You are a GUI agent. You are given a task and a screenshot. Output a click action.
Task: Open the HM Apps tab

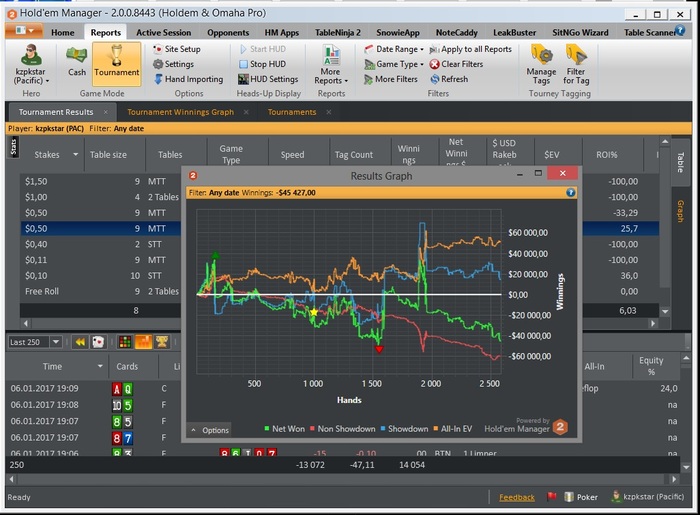point(281,33)
